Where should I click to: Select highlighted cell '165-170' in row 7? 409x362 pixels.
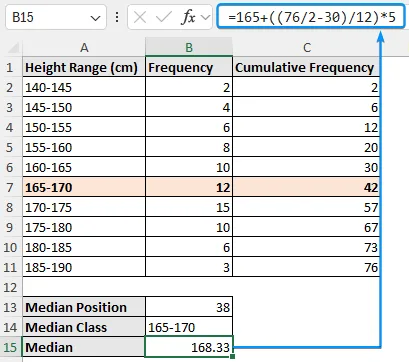pyautogui.click(x=84, y=187)
